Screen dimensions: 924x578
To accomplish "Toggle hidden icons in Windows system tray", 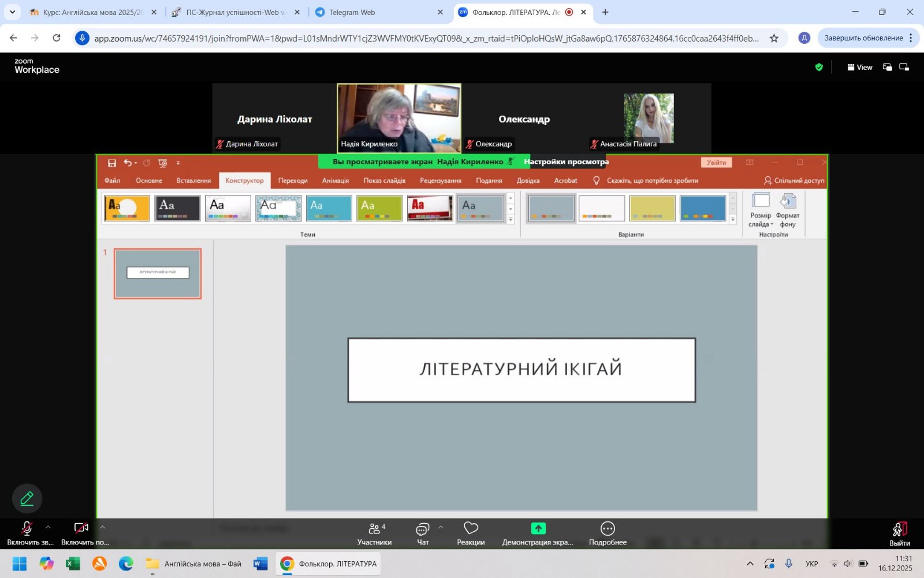I will click(x=749, y=564).
